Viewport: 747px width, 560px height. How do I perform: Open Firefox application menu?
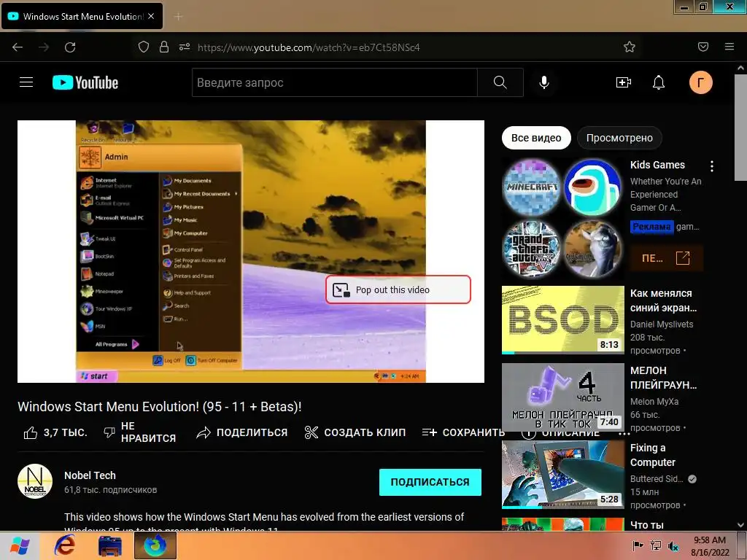(729, 47)
